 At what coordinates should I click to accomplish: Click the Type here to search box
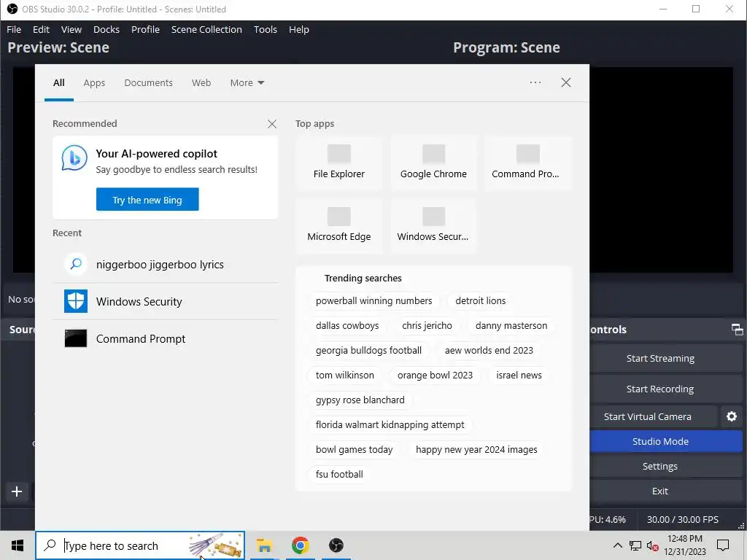pyautogui.click(x=140, y=545)
